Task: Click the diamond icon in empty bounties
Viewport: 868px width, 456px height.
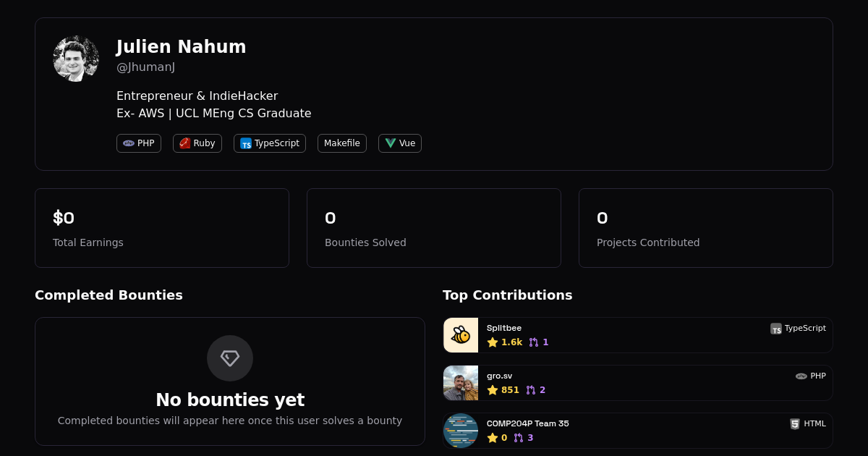Action: [230, 358]
